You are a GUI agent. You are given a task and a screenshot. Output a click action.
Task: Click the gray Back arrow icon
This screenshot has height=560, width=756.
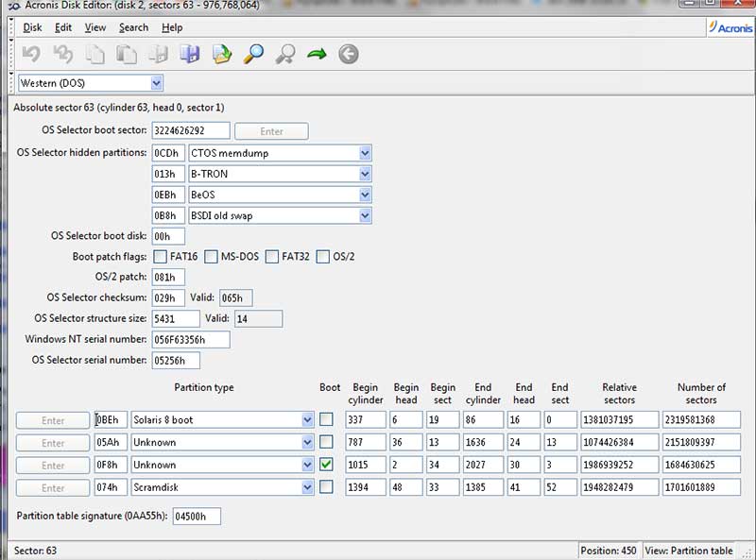[349, 54]
